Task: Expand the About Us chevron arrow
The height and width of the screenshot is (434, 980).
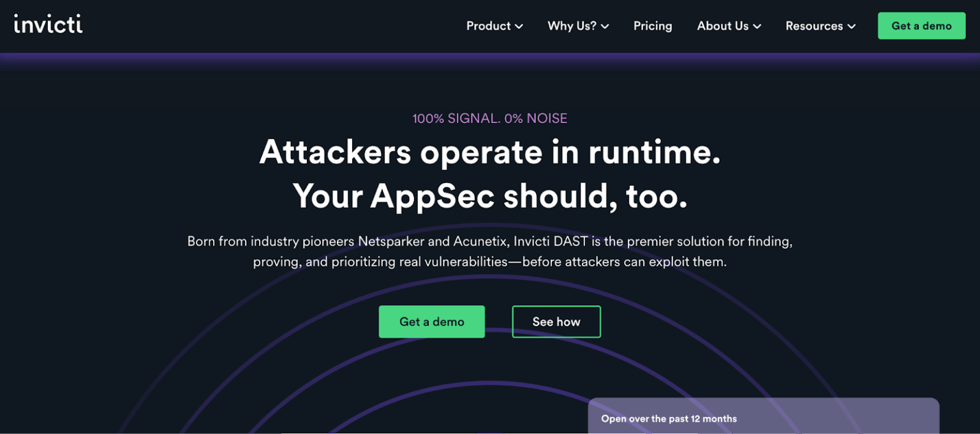Action: 757,27
